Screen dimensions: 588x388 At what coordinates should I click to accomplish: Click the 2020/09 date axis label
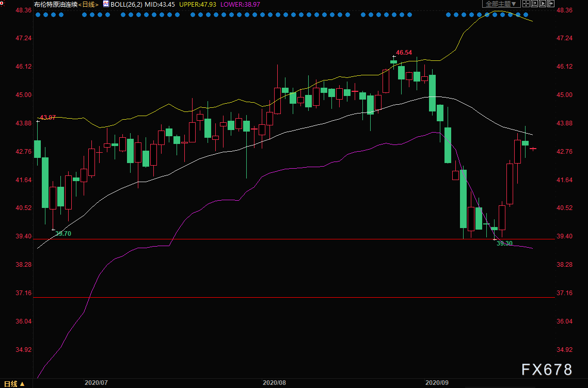point(437,383)
